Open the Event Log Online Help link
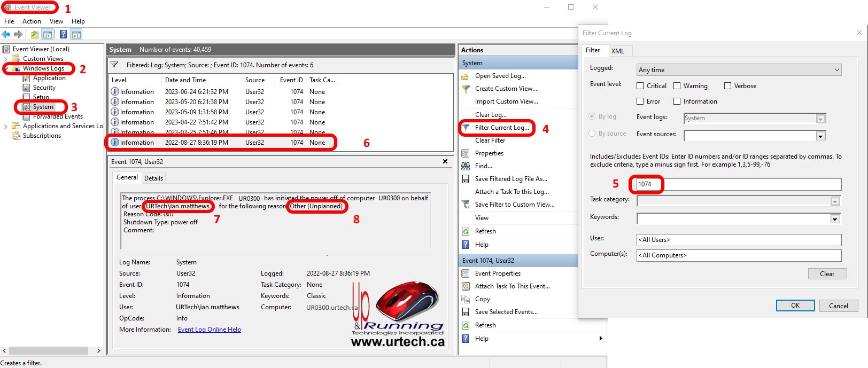This screenshot has height=368, width=868. click(x=209, y=330)
